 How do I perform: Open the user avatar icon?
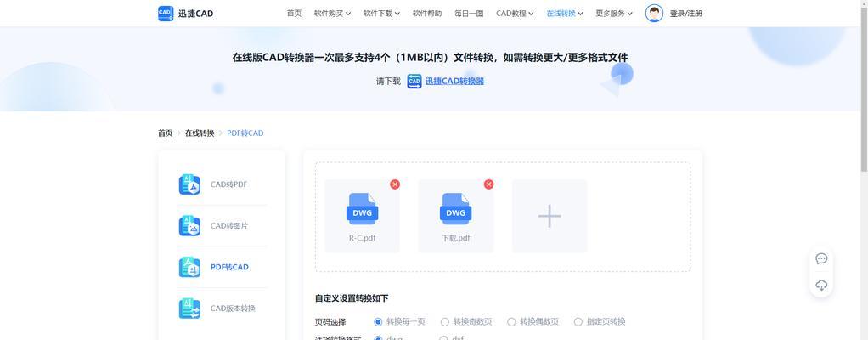(654, 14)
